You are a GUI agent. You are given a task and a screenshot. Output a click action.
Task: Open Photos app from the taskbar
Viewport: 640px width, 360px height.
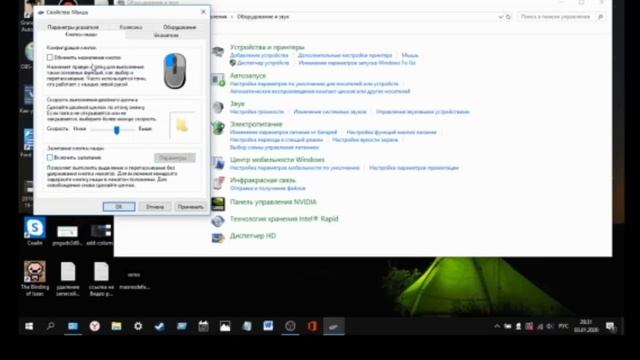[225, 326]
